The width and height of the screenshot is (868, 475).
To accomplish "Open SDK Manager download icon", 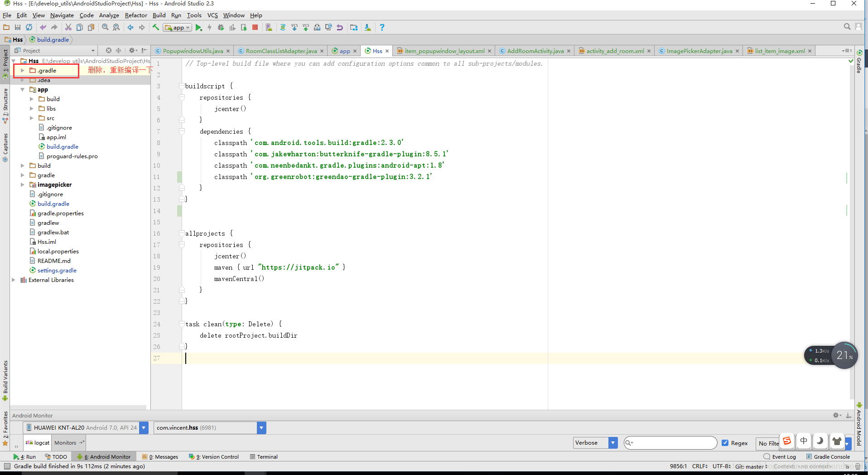I will pyautogui.click(x=367, y=28).
